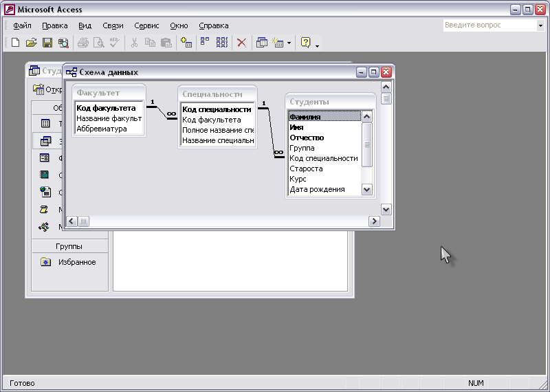
Task: Open the Сервис menu
Action: pyautogui.click(x=146, y=25)
